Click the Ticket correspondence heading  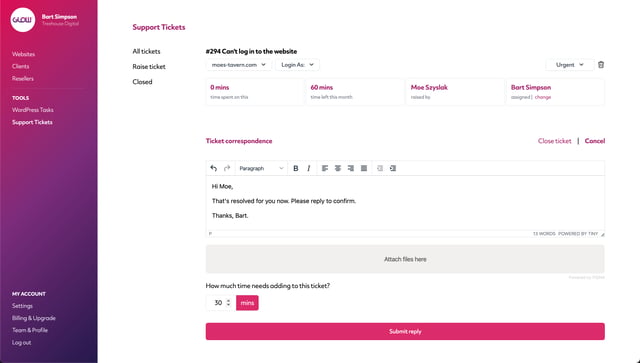click(x=239, y=141)
